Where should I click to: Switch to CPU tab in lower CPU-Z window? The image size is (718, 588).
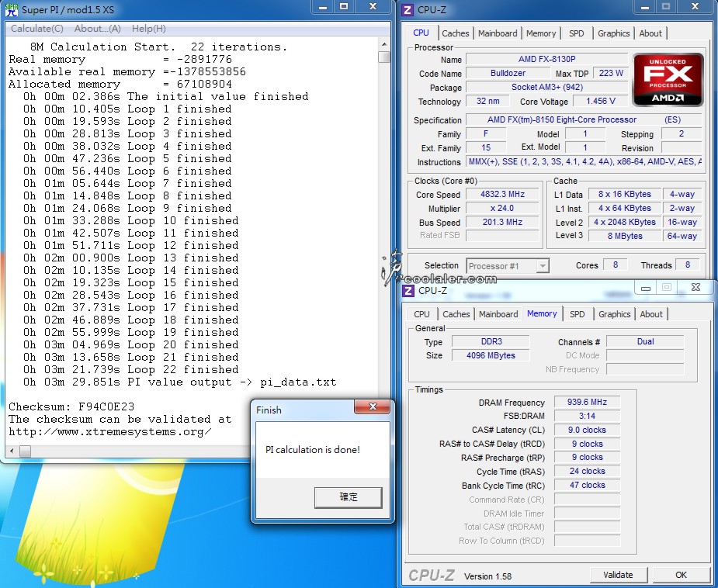point(421,314)
